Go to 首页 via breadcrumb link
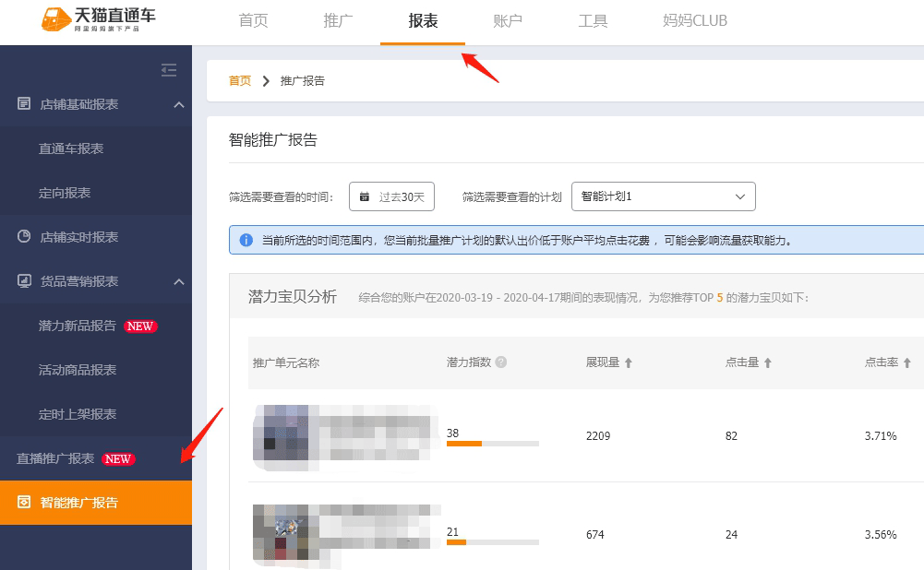 [239, 80]
